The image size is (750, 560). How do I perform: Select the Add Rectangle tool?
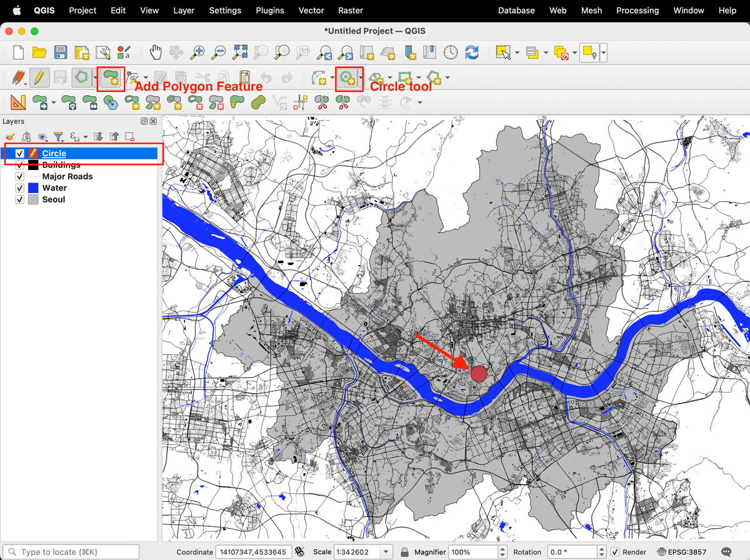pyautogui.click(x=405, y=78)
